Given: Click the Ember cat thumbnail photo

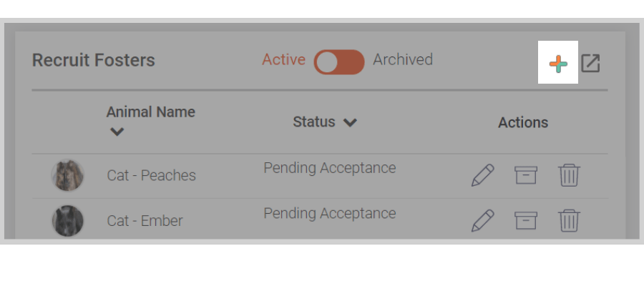Looking at the screenshot, I should [68, 221].
